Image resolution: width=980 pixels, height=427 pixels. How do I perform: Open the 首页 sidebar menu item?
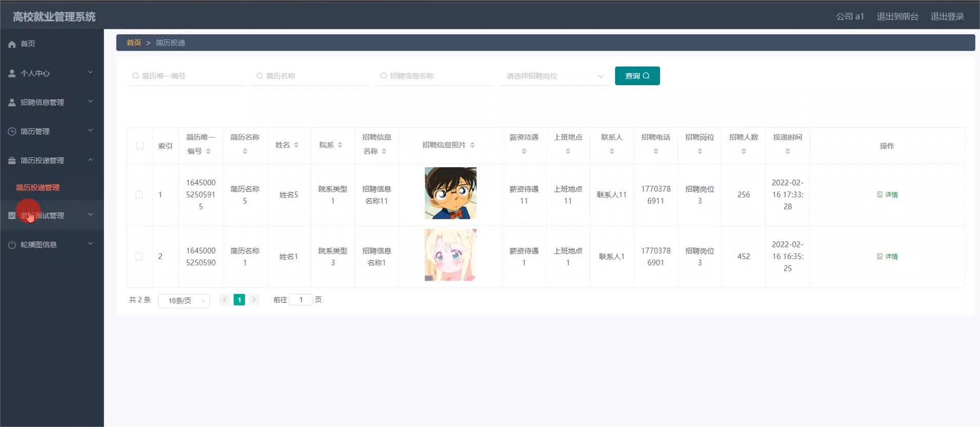pyautogui.click(x=52, y=44)
